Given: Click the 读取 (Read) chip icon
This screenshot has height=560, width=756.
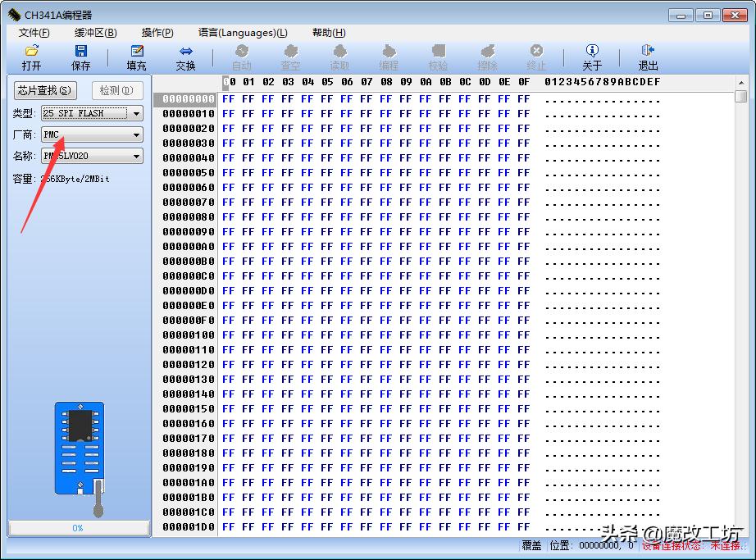Looking at the screenshot, I should click(x=340, y=51).
